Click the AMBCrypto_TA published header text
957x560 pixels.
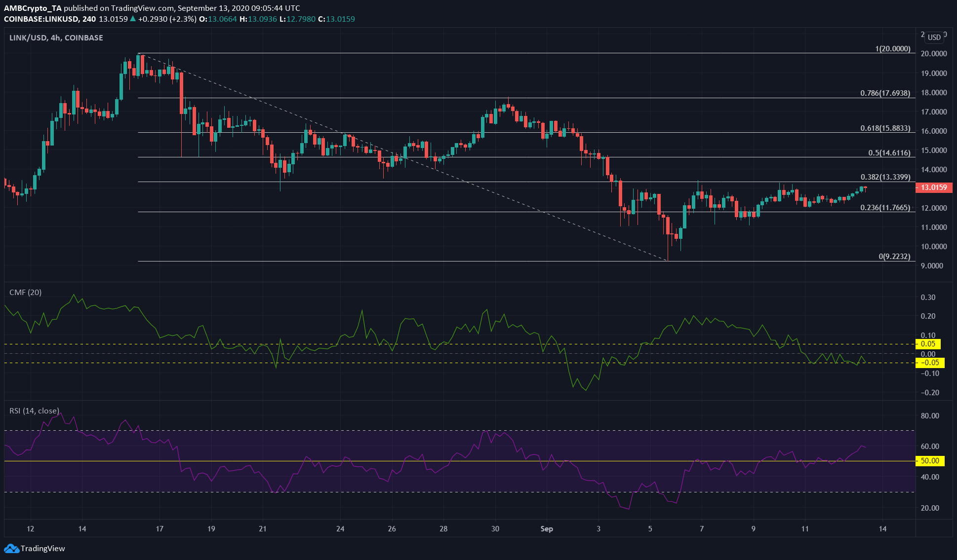point(152,8)
